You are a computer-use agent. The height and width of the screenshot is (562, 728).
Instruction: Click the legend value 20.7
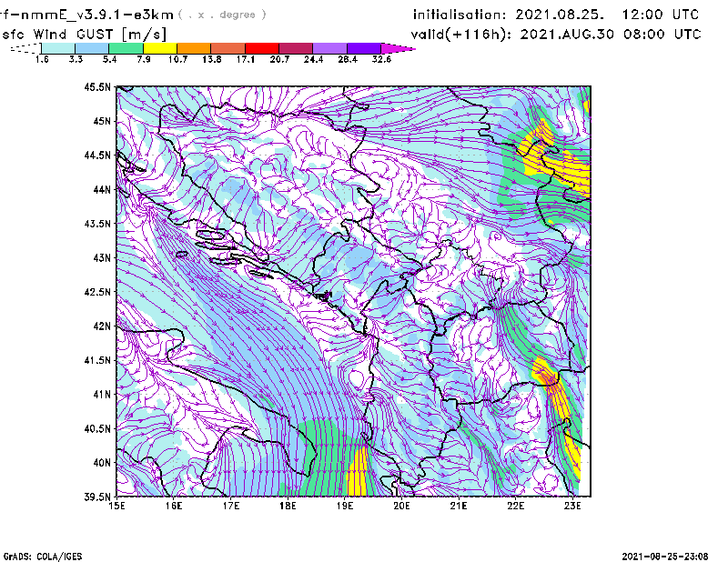tap(279, 59)
